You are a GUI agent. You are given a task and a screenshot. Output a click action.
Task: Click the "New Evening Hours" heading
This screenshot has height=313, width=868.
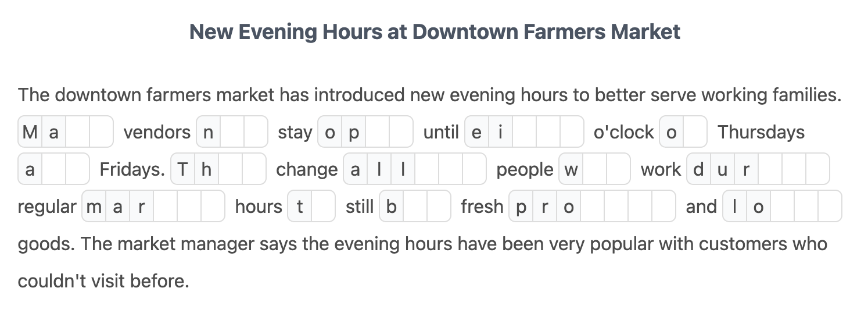click(435, 31)
